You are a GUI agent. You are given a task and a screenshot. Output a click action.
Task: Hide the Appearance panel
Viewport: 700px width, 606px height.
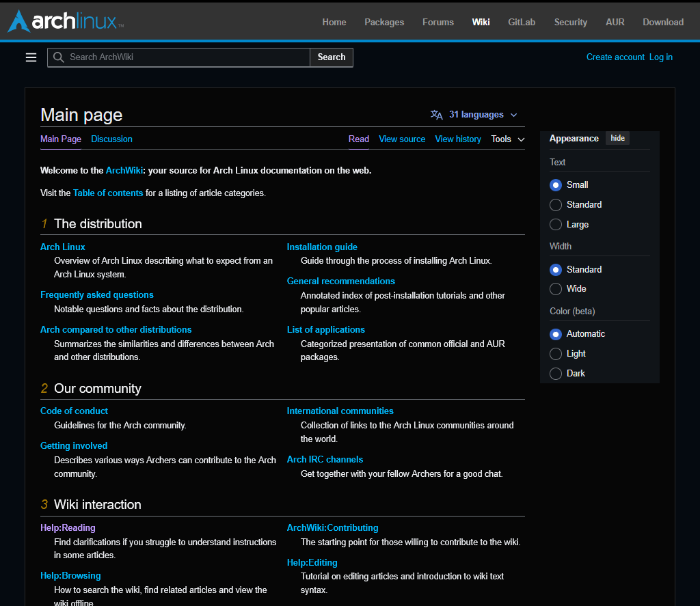click(617, 138)
